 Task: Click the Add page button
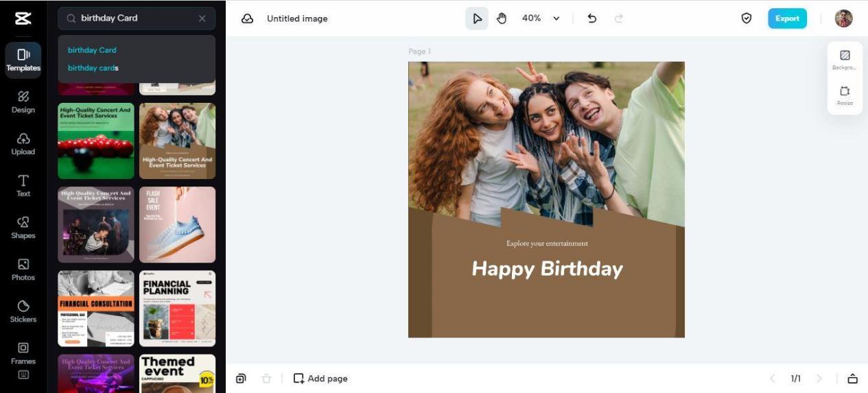[320, 379]
